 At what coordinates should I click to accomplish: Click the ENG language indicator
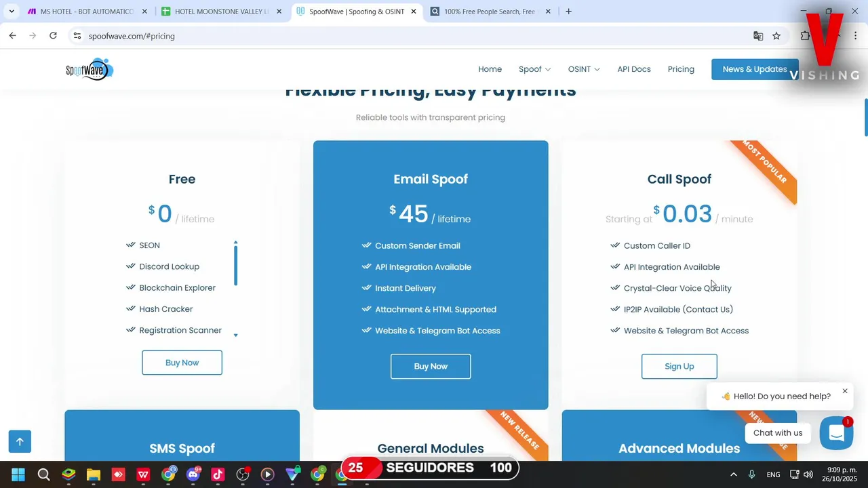(x=773, y=474)
